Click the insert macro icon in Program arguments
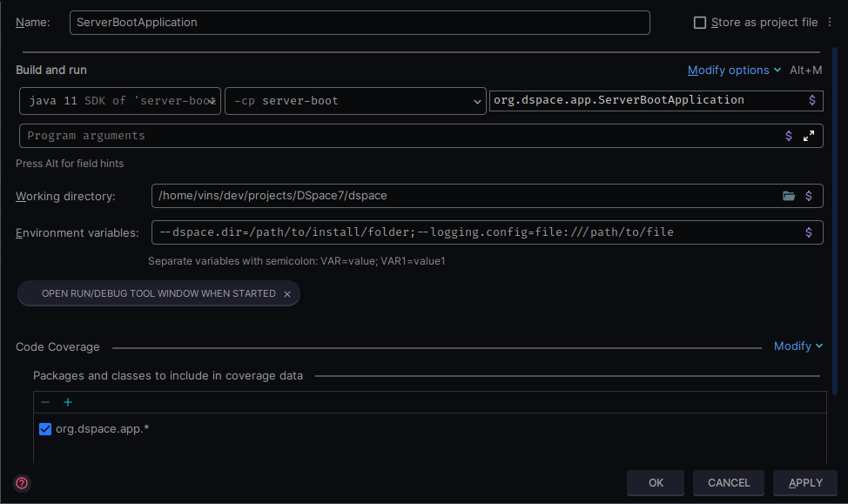The height and width of the screenshot is (504, 848). click(x=789, y=136)
